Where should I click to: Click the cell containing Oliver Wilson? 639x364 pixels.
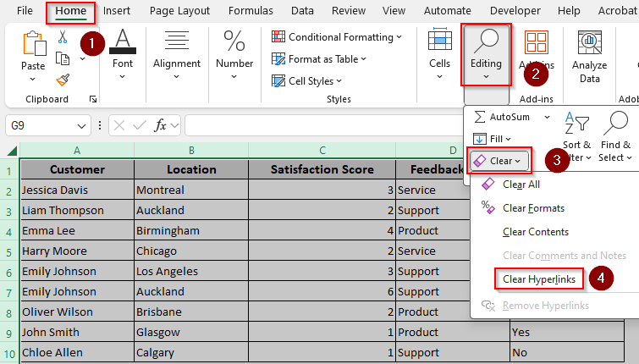click(77, 312)
